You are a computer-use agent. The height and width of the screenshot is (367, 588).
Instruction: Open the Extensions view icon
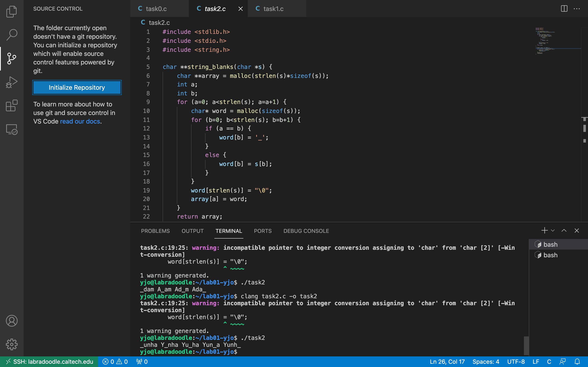11,106
